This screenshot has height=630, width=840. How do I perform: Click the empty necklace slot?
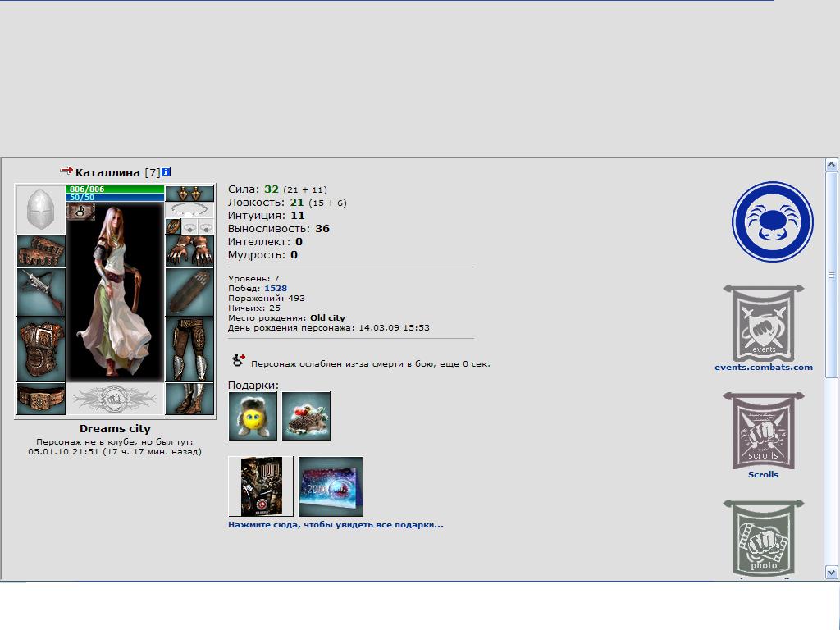[x=189, y=210]
